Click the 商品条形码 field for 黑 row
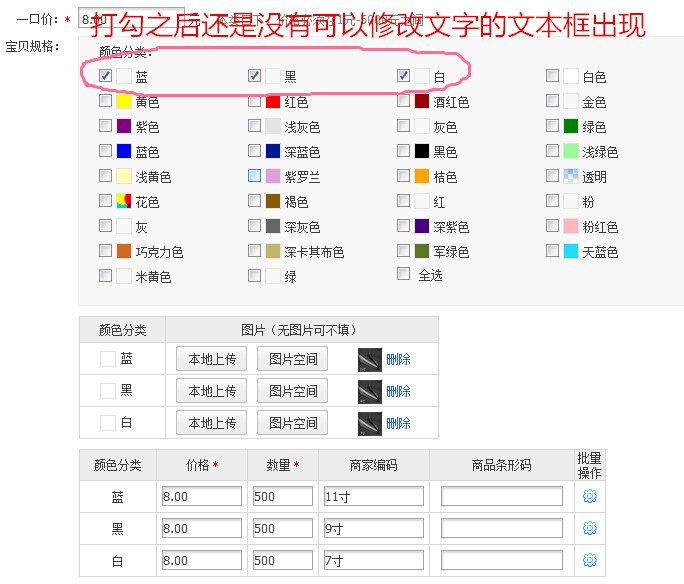Screen dimensions: 684x584 (501, 528)
